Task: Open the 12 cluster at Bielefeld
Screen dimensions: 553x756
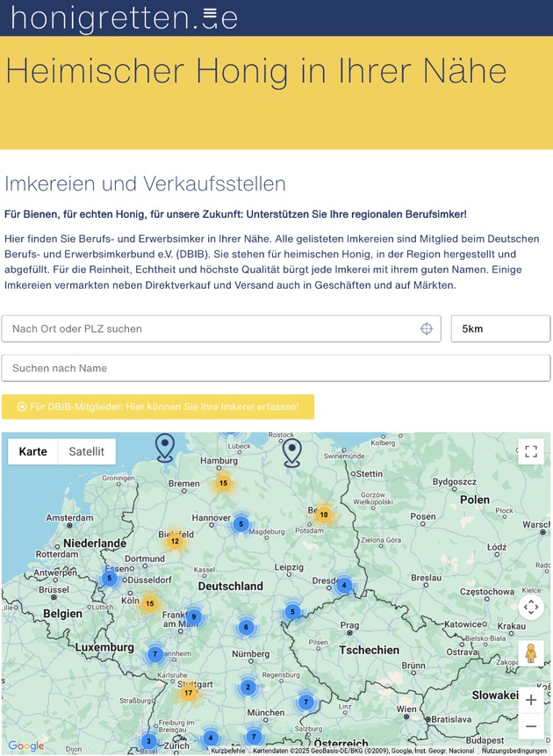Action: 175,541
